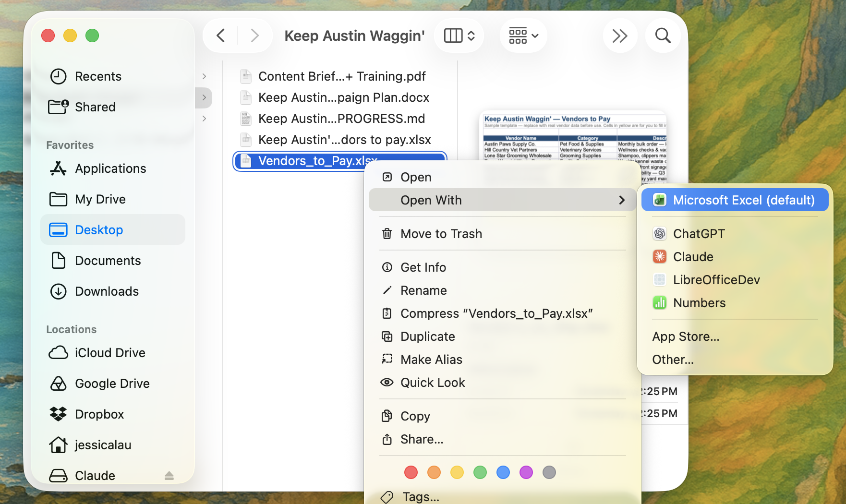The height and width of the screenshot is (504, 846).
Task: Compress "Vendors_to_Pay.xlsx"
Action: (x=502, y=313)
